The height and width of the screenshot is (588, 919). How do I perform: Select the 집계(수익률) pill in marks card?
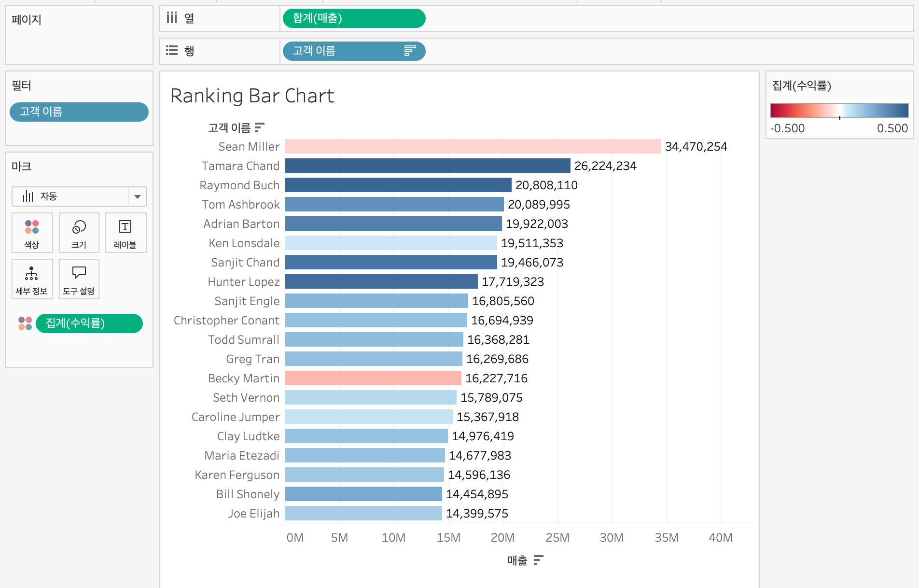[x=89, y=323]
